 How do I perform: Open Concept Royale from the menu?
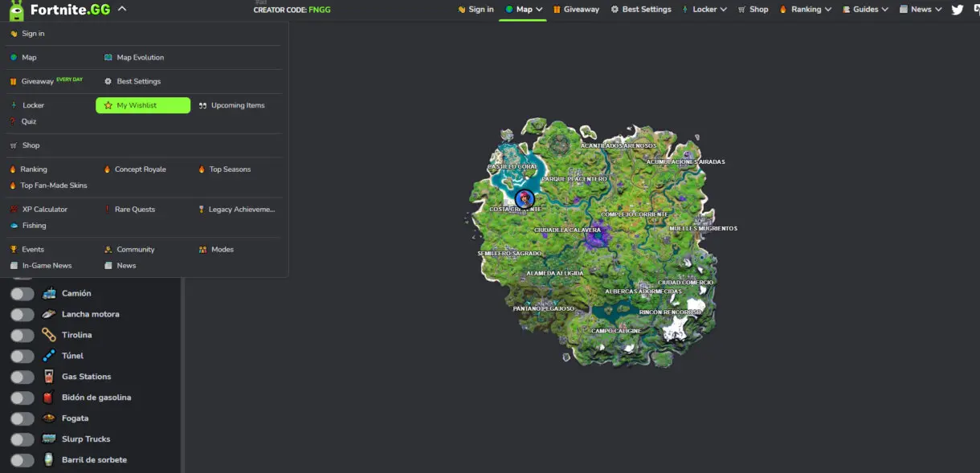[135, 169]
